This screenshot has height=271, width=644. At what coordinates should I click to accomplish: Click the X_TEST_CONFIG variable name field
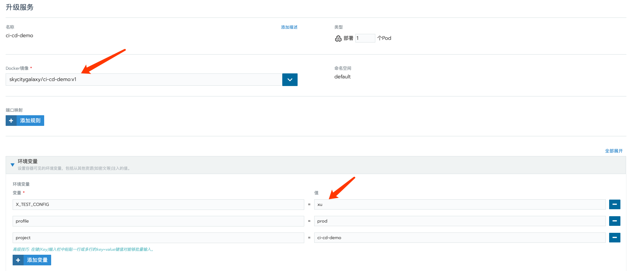coord(158,205)
